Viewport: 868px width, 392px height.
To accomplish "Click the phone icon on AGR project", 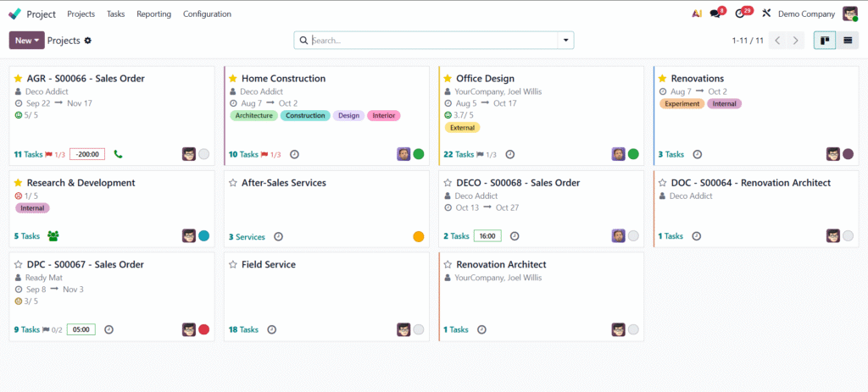I will click(x=118, y=154).
